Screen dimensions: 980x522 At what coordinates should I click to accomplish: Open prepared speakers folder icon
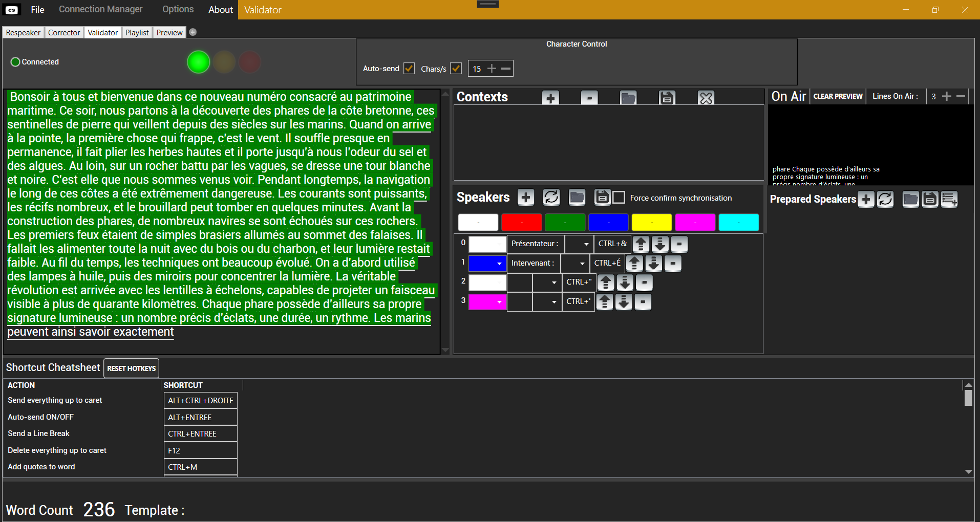tap(910, 199)
